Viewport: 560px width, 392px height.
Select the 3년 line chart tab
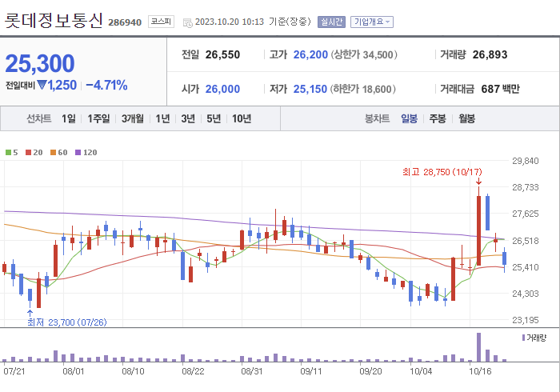(188, 118)
